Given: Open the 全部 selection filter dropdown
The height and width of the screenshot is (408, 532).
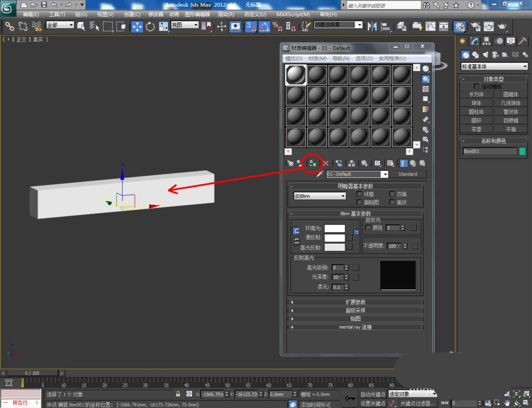Looking at the screenshot, I should click(60, 25).
